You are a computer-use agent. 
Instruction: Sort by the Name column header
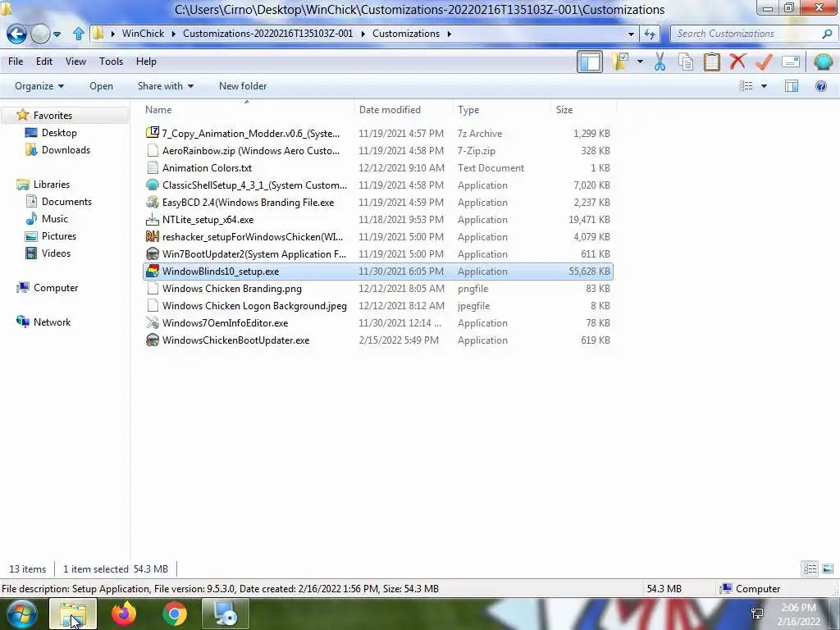point(247,110)
